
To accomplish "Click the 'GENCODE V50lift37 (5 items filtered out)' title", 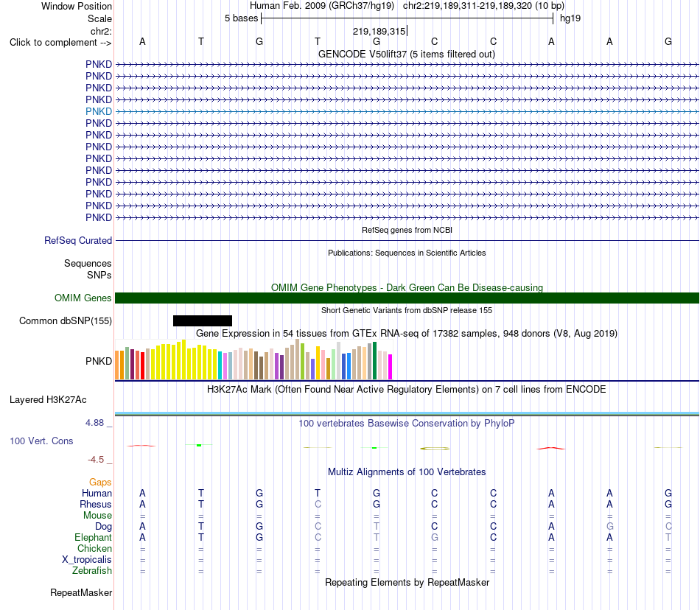I will pyautogui.click(x=406, y=54).
